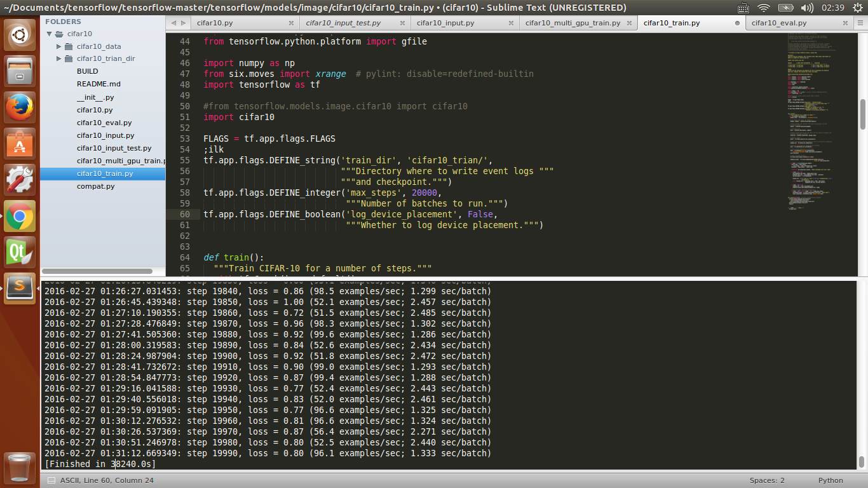Screen dimensions: 868x488
Task: Close the cifar10_multi_gpu_train.py tab
Action: 629,23
